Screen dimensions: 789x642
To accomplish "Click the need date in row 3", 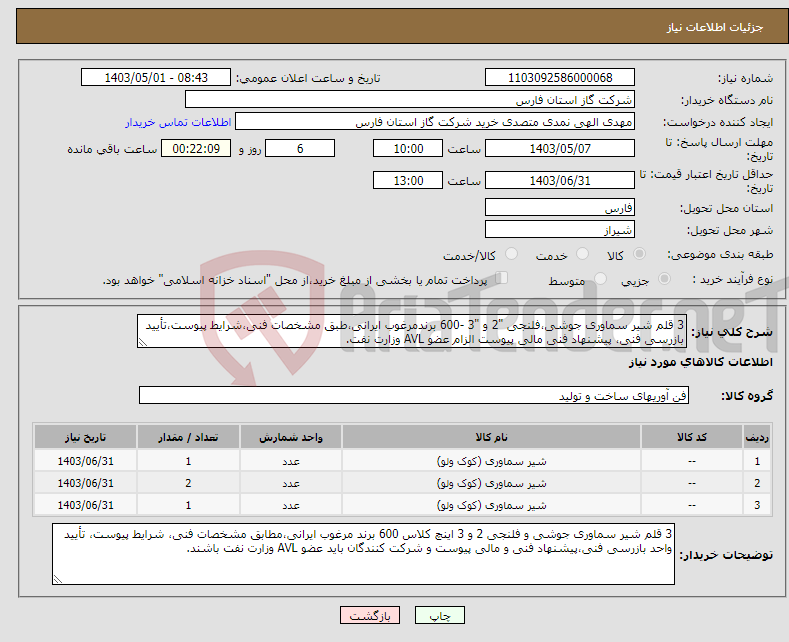I will point(86,505).
